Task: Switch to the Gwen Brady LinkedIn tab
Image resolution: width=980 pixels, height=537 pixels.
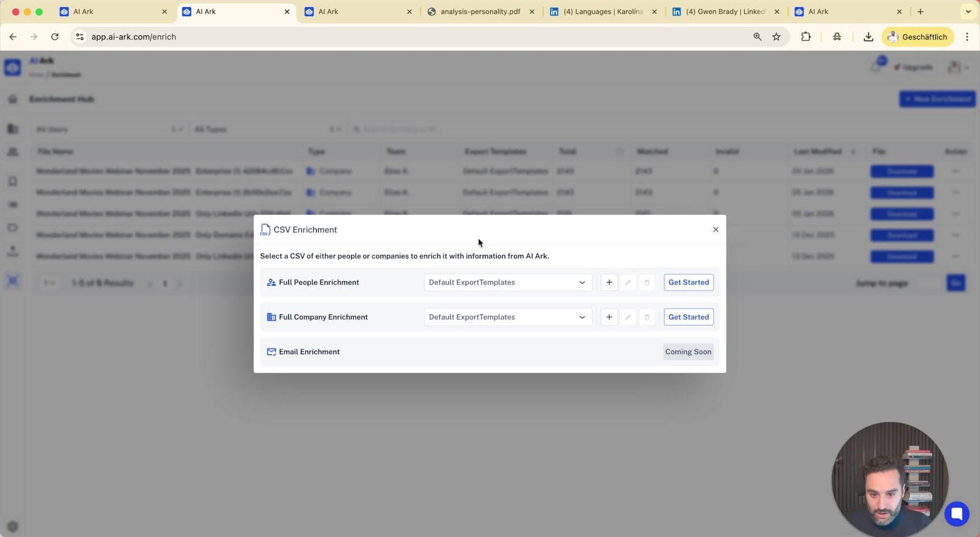Action: pos(726,12)
